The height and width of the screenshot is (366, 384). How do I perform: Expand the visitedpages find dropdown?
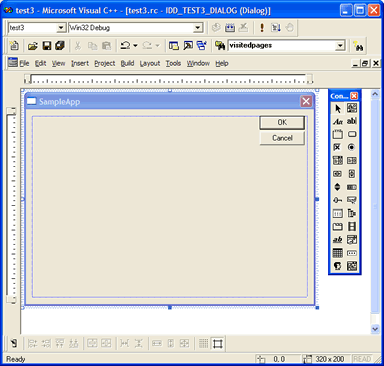340,46
